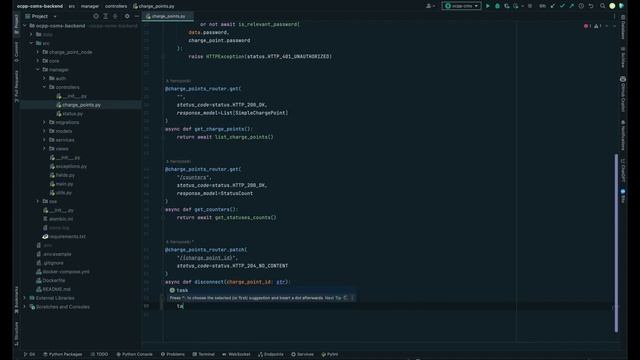The image size is (640, 360).
Task: Expand the charge_point_code folder
Action: click(x=38, y=52)
